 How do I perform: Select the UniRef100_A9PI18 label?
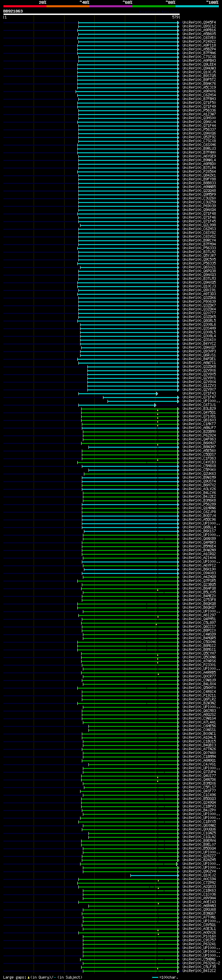click(199, 45)
